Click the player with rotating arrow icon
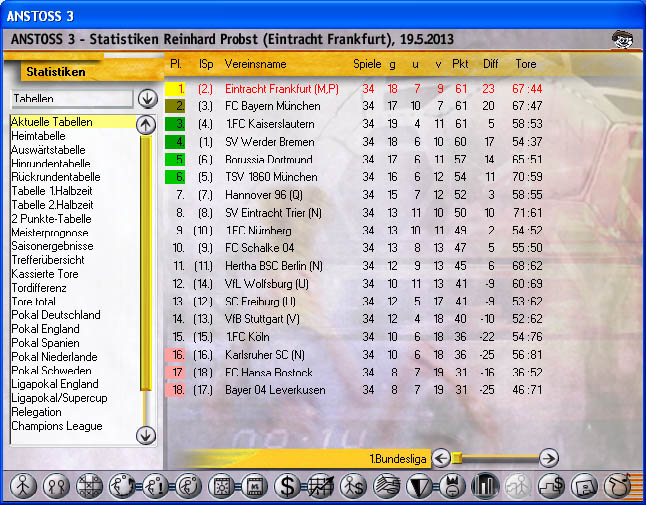This screenshot has height=505, width=646. pyautogui.click(x=122, y=486)
